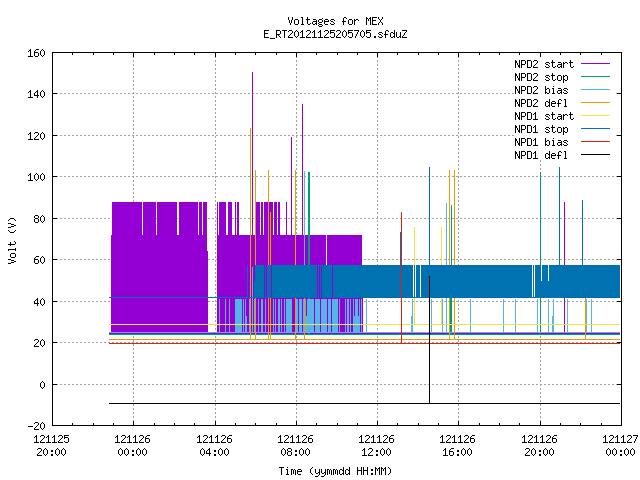This screenshot has width=640, height=480.
Task: Click the purple NPD2 start legend line
Action: pos(595,64)
